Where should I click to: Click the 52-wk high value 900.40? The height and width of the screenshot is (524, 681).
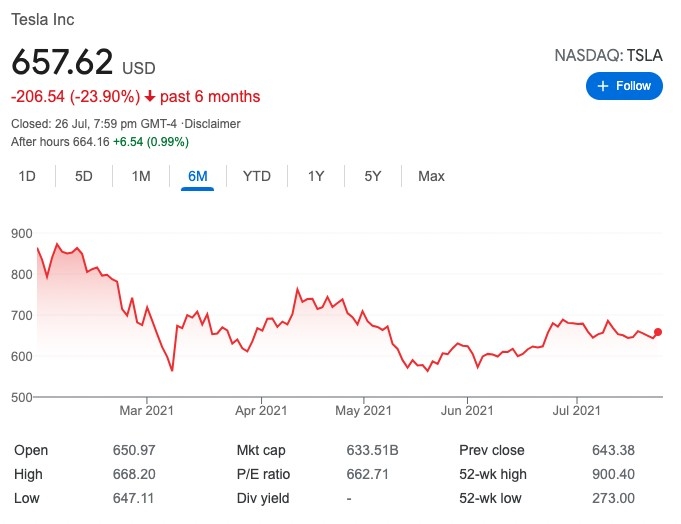pos(613,474)
